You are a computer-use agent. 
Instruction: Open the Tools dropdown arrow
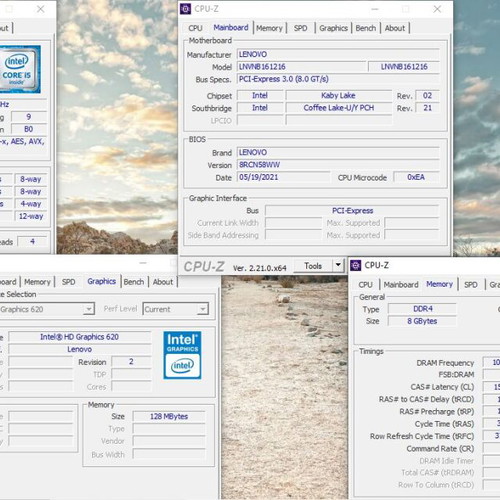338,265
